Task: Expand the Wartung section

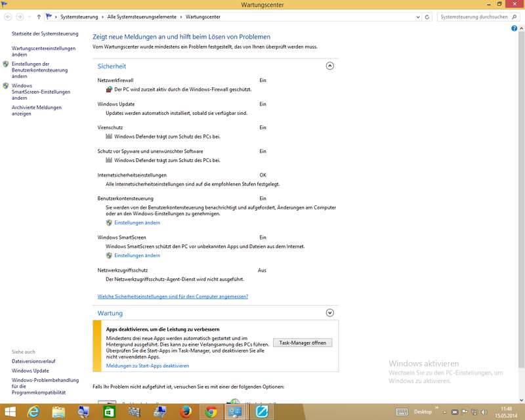Action: coord(330,313)
